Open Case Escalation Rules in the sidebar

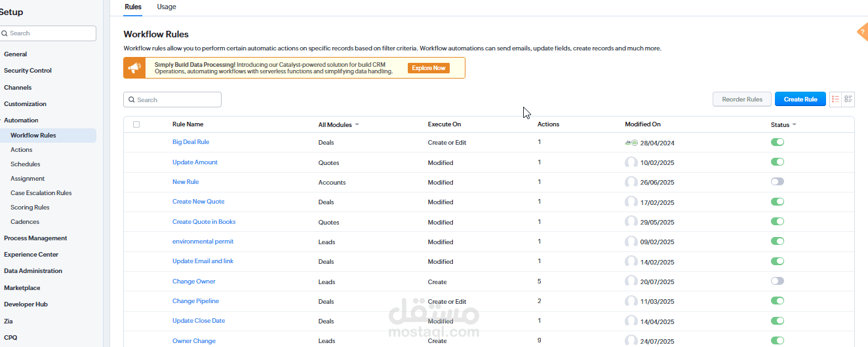[x=41, y=193]
